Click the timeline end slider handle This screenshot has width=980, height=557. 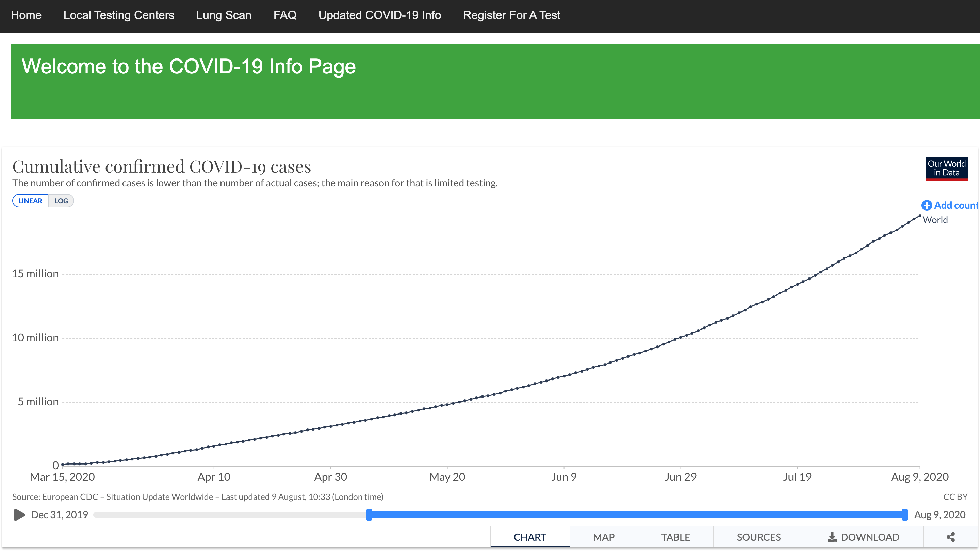(904, 514)
